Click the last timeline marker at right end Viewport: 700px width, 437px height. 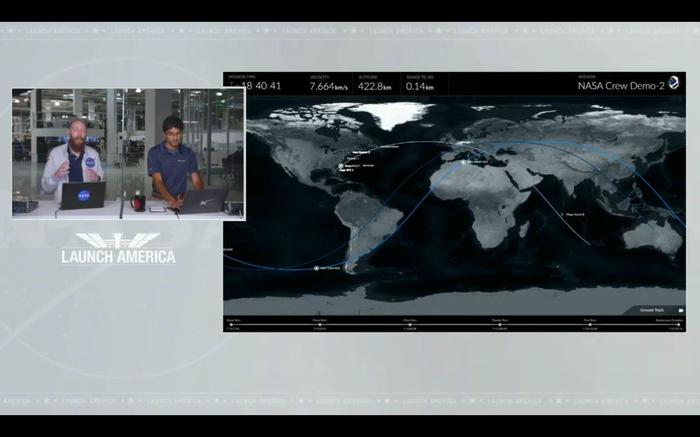677,325
